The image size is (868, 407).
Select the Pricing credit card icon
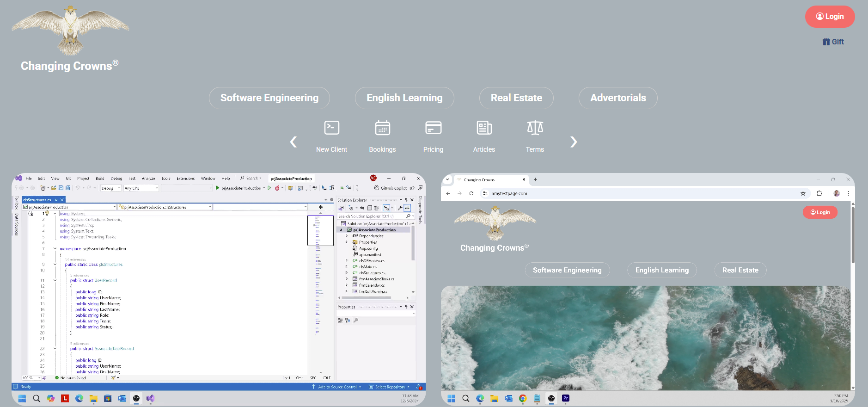pos(433,128)
